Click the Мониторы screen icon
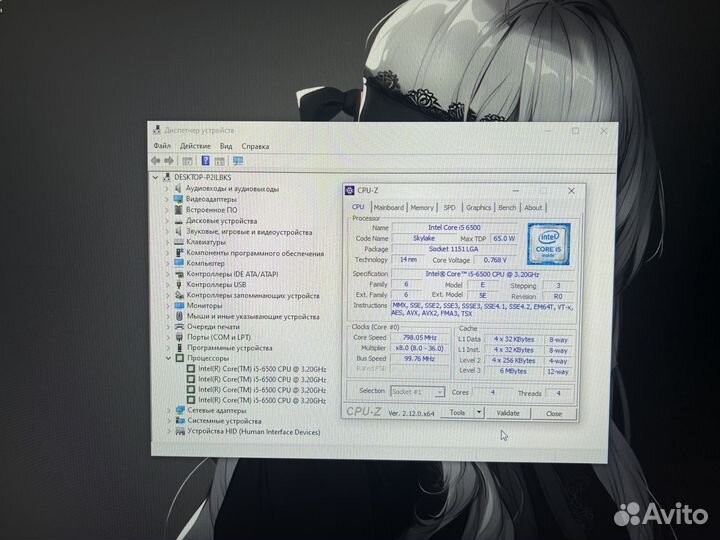 [179, 306]
